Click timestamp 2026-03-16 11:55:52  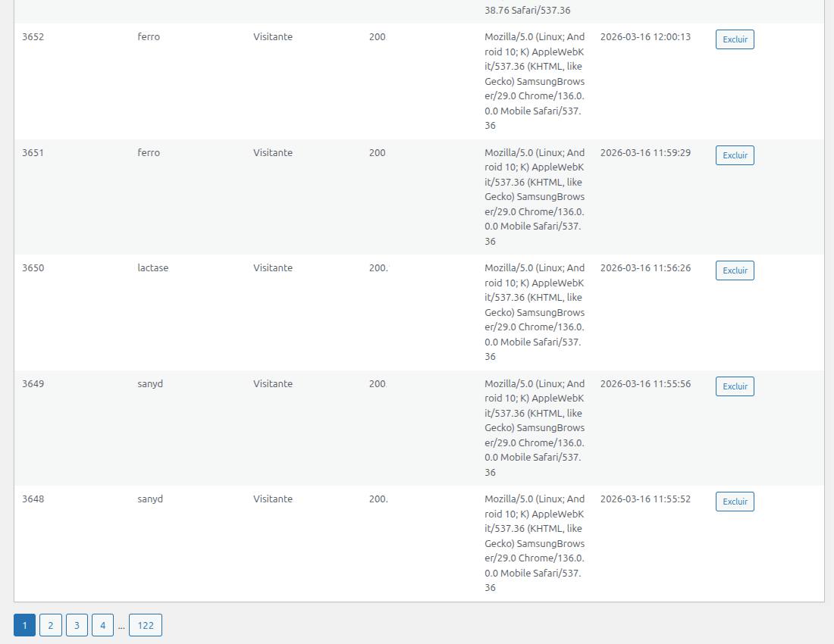pyautogui.click(x=644, y=499)
